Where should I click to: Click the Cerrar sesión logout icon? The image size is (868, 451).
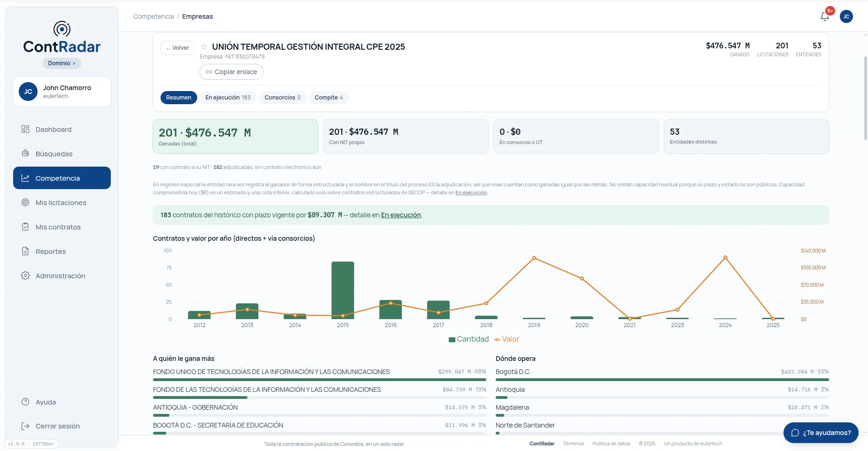[x=25, y=426]
